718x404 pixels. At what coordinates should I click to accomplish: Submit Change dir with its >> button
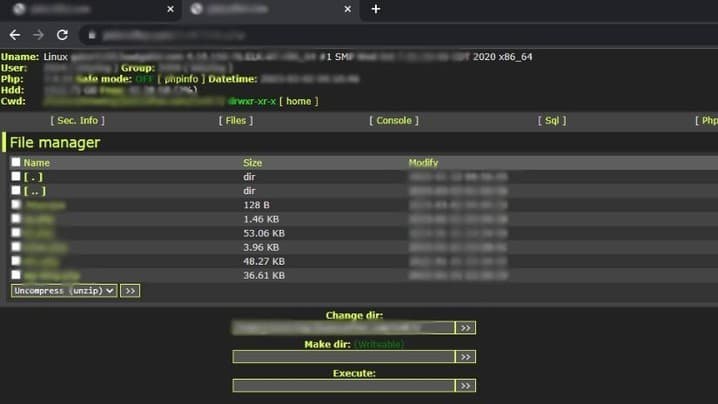coord(466,328)
